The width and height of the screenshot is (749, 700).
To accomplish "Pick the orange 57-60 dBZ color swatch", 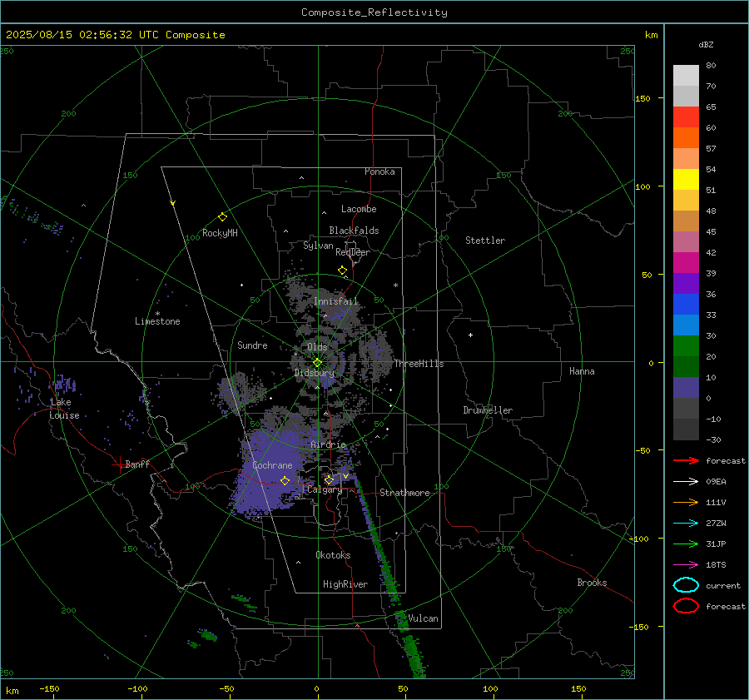I will click(686, 137).
